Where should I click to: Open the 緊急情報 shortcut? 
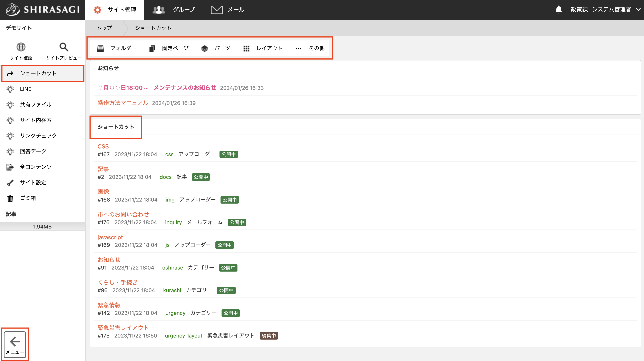click(109, 305)
